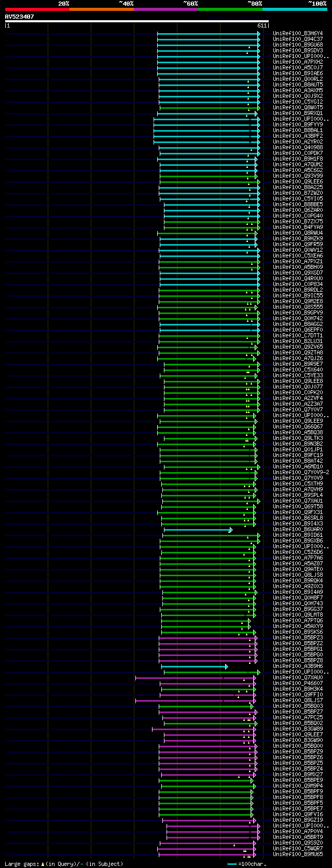Select label UniRef100_B2LU31
This screenshot has width=332, height=868.
298,341
